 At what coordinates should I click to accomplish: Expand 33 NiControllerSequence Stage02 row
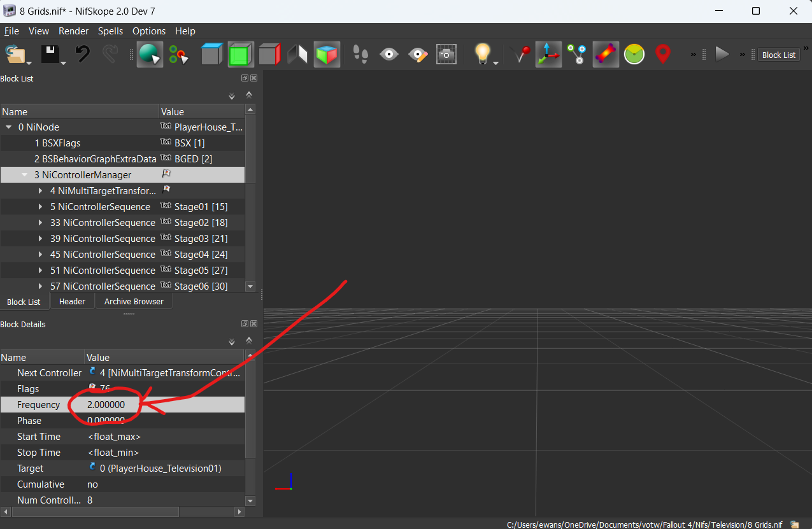(x=41, y=223)
